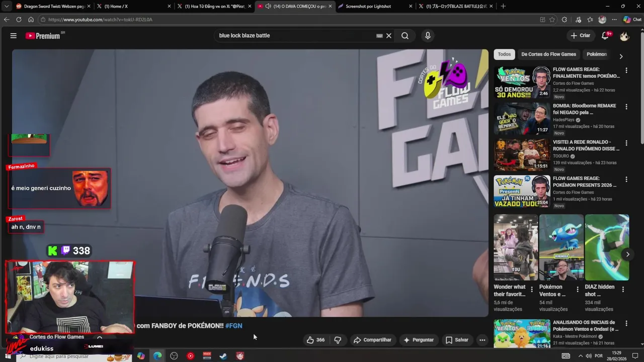Click the Criar create button

[x=580, y=36]
